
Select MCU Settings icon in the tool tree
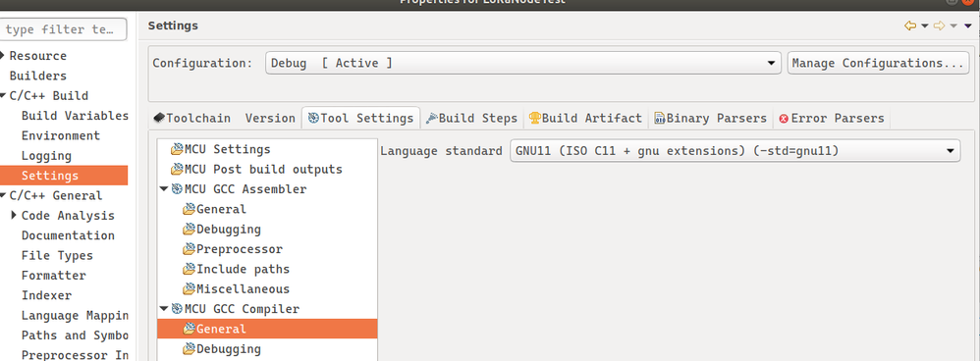tap(177, 149)
